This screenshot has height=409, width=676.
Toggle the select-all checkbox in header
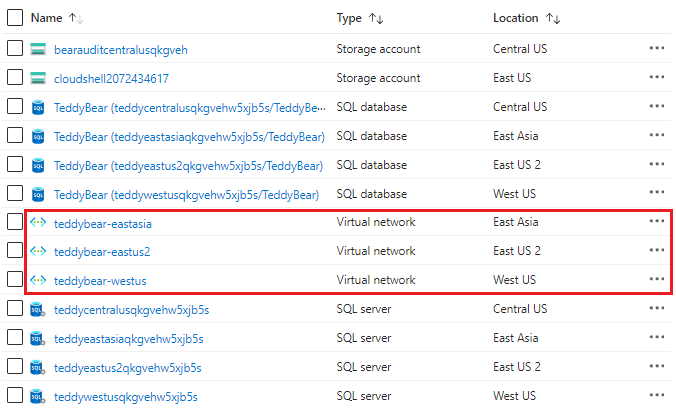coord(15,18)
